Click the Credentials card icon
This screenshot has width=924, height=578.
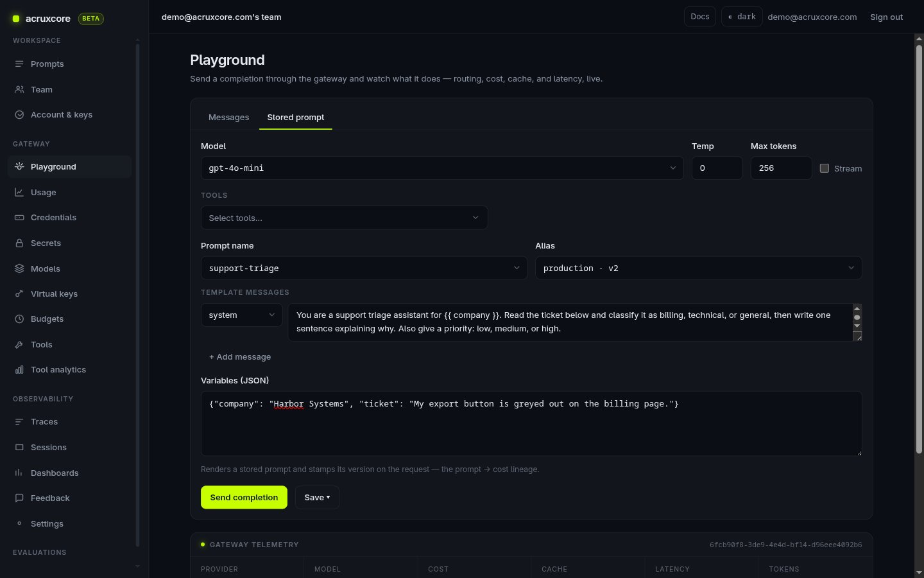click(19, 217)
